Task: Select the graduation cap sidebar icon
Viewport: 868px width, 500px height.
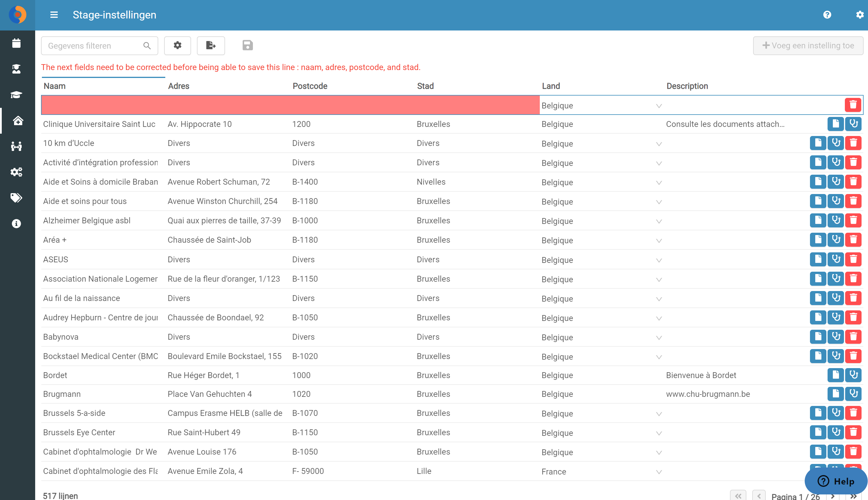Action: coord(16,95)
